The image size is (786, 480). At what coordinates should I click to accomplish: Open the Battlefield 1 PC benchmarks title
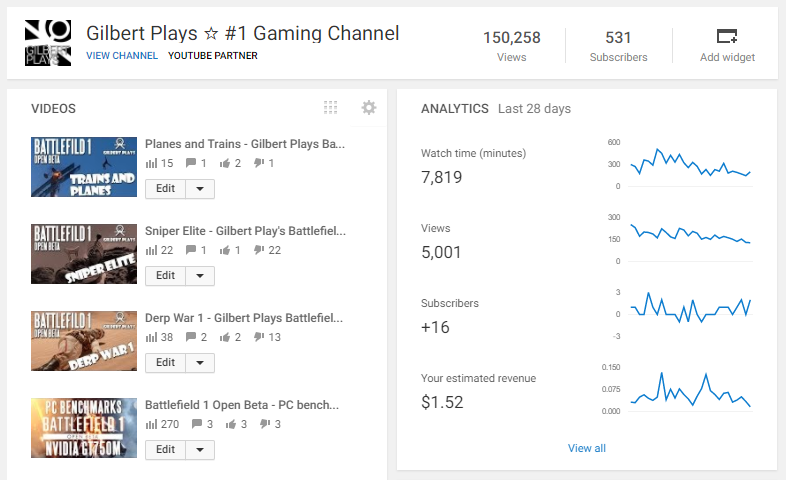(x=242, y=405)
